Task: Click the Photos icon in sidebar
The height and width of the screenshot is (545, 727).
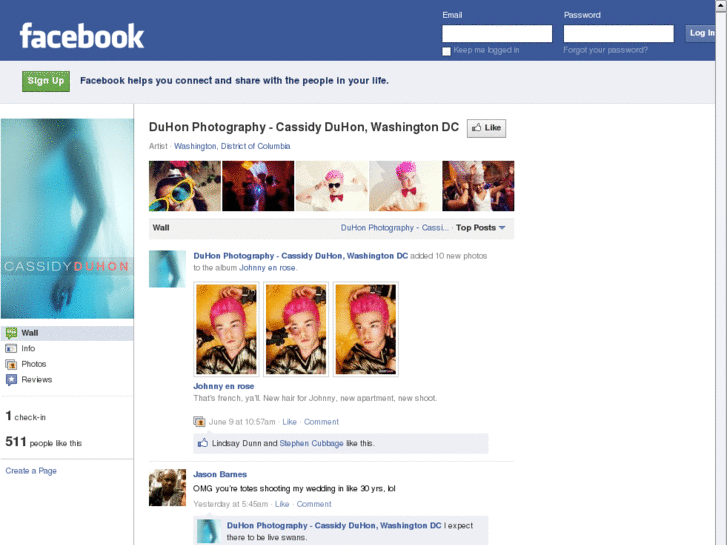Action: [11, 364]
